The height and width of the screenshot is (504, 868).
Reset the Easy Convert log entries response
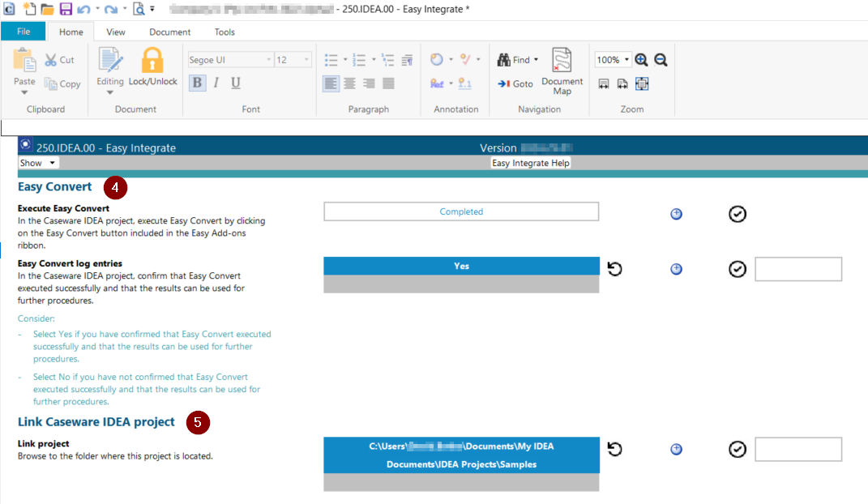614,269
